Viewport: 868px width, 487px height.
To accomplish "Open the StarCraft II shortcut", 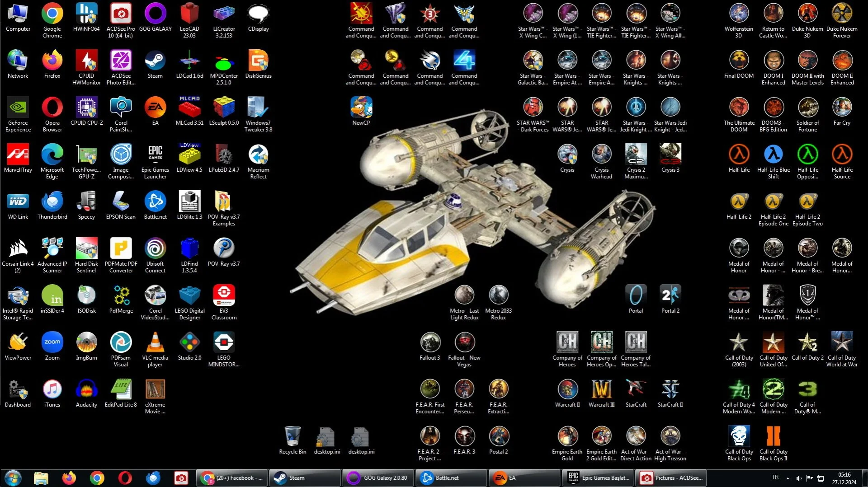I will coord(670,393).
